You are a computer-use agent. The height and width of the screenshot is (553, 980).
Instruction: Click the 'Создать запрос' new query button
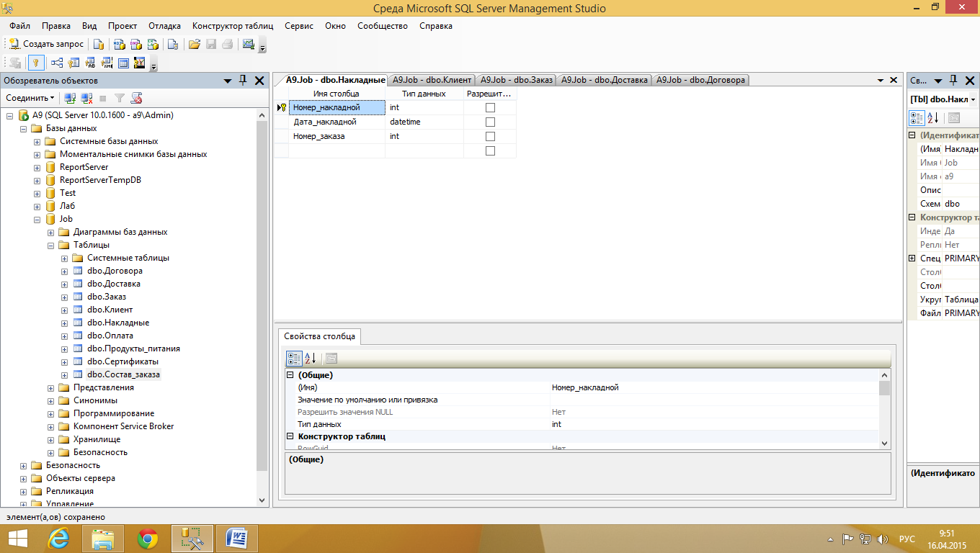46,44
